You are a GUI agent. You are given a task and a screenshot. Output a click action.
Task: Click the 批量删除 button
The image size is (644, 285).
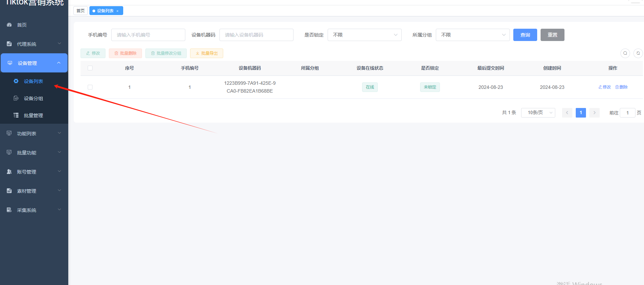[125, 53]
